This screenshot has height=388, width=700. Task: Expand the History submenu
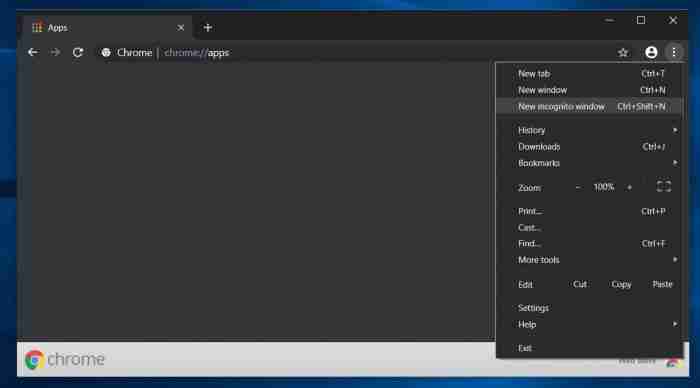click(x=589, y=130)
